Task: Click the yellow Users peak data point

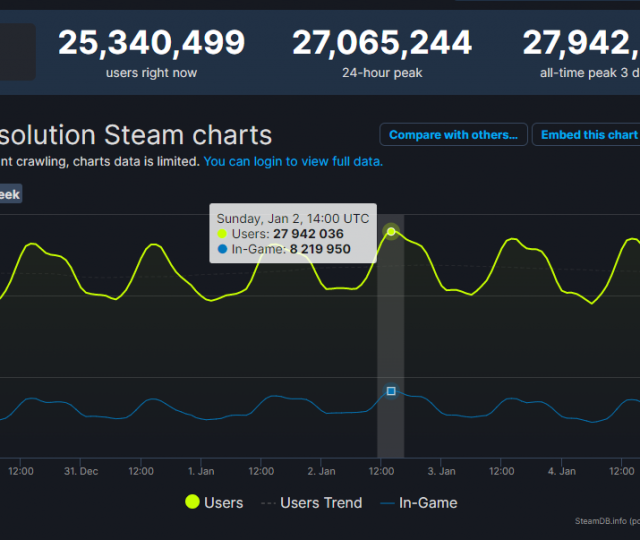Action: tap(391, 232)
